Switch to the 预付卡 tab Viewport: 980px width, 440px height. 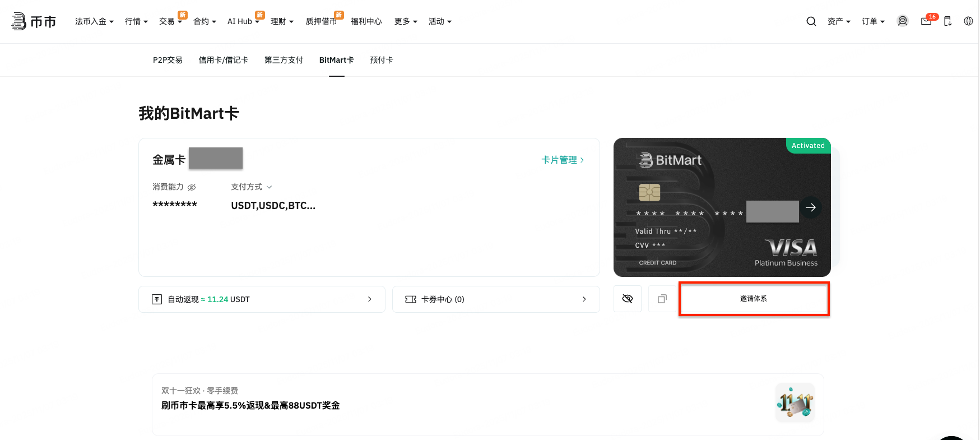pyautogui.click(x=381, y=60)
